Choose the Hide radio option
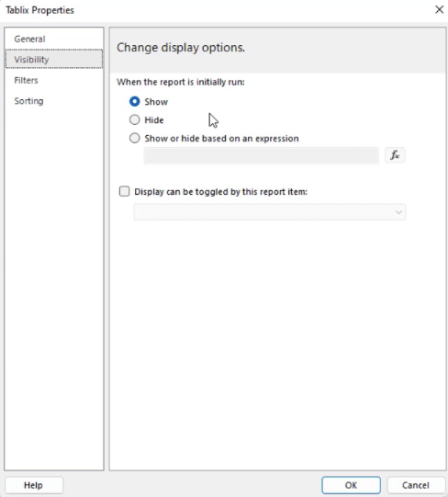The height and width of the screenshot is (497, 448). coord(135,119)
